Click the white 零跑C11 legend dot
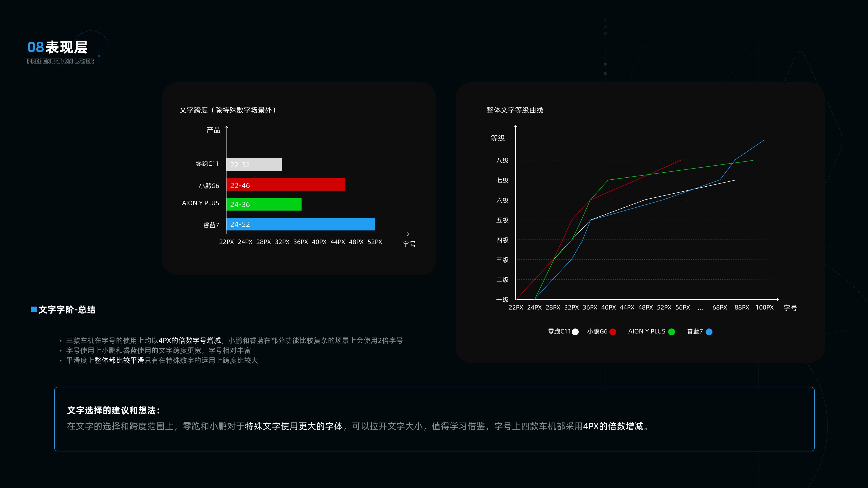Viewport: 868px width, 488px height. [x=576, y=332]
